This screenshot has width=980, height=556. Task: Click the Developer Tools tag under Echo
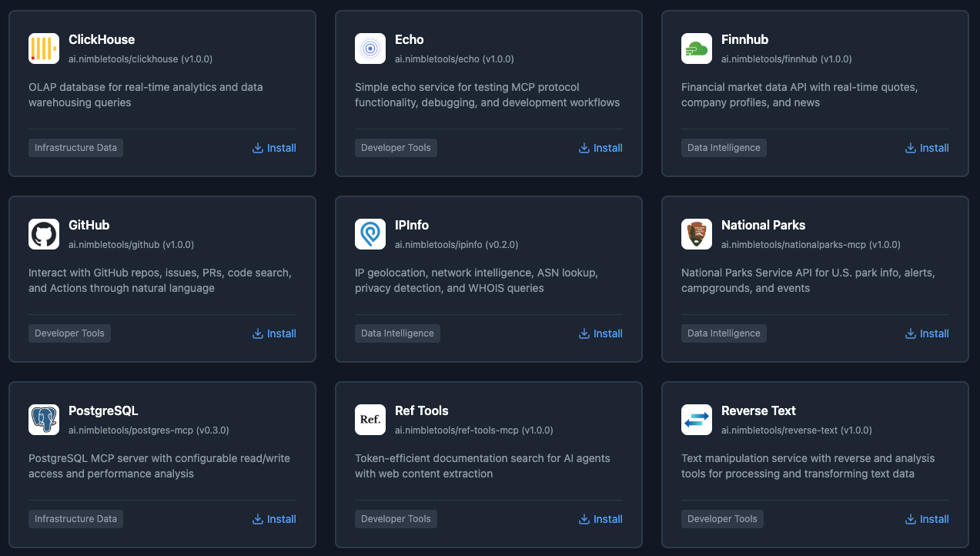(x=396, y=147)
